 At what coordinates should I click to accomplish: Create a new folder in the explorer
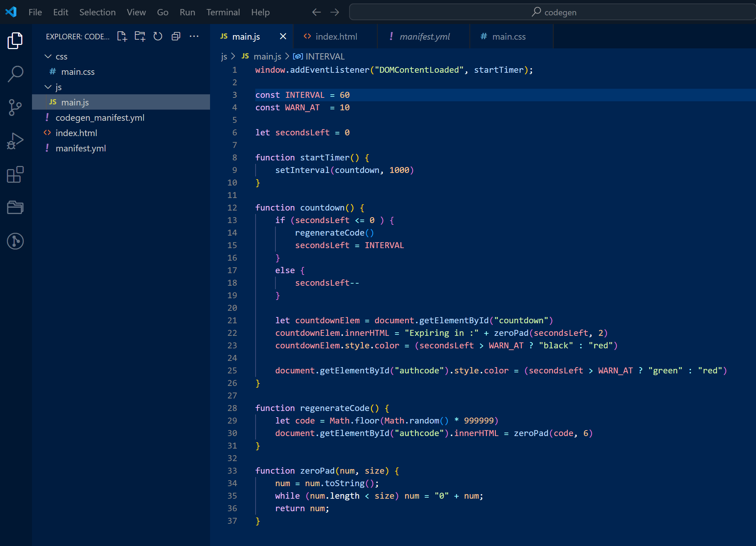(140, 36)
